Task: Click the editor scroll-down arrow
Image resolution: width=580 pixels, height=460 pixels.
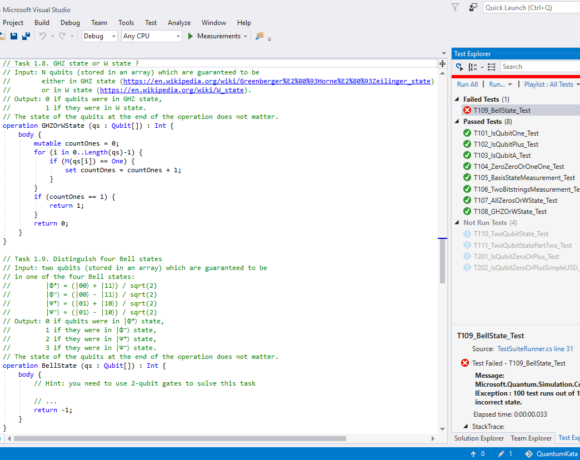Action: pyautogui.click(x=442, y=429)
